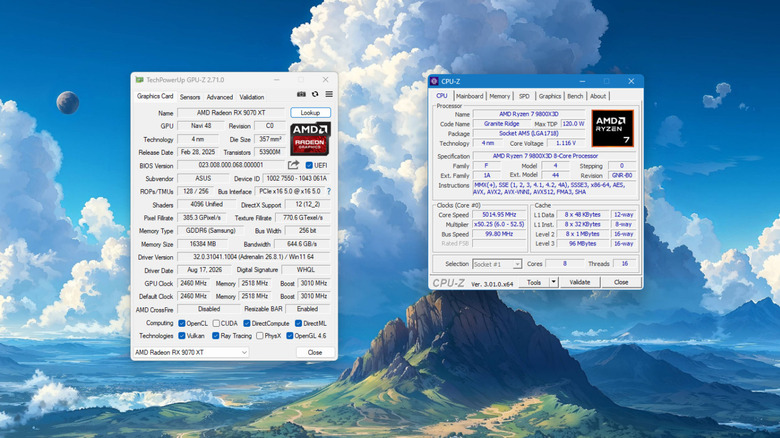The image size is (780, 438).
Task: Toggle the CUDA checkbox
Action: pos(215,323)
